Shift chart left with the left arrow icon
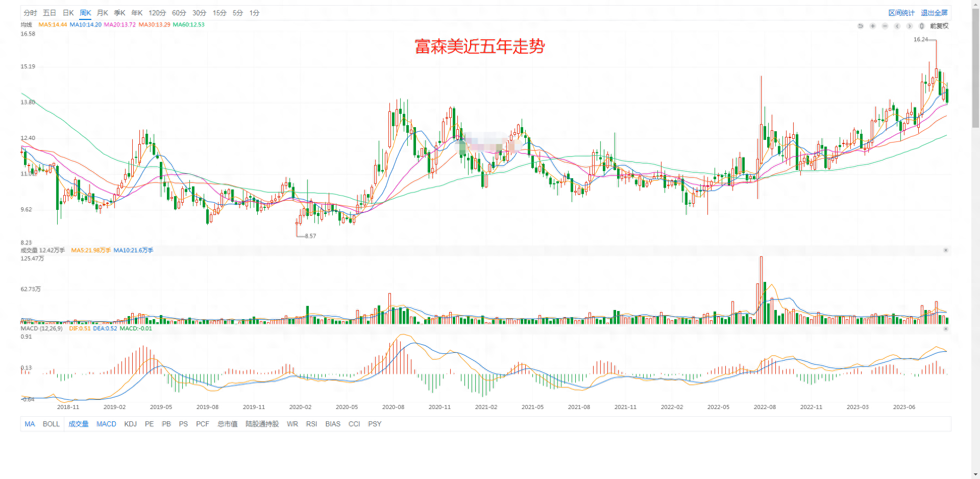Image resolution: width=980 pixels, height=479 pixels. point(897,26)
